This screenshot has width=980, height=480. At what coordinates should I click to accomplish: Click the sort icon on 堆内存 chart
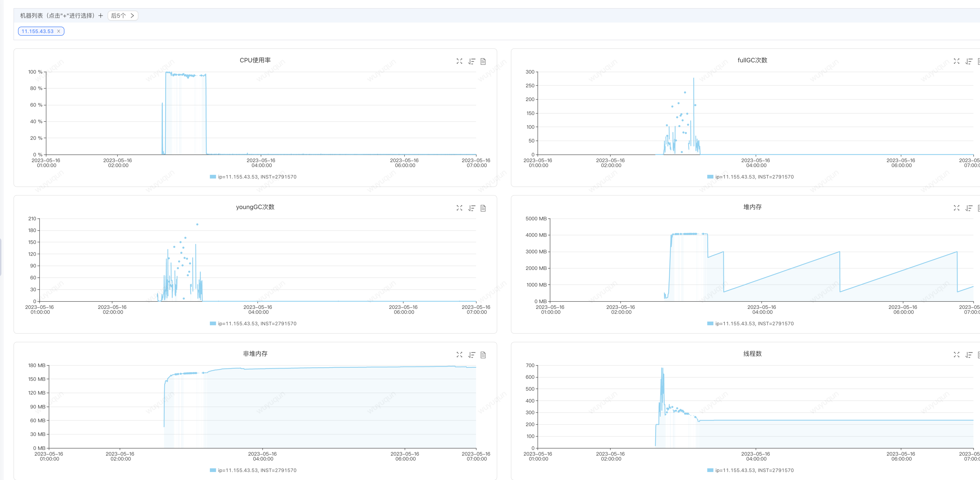pos(969,208)
